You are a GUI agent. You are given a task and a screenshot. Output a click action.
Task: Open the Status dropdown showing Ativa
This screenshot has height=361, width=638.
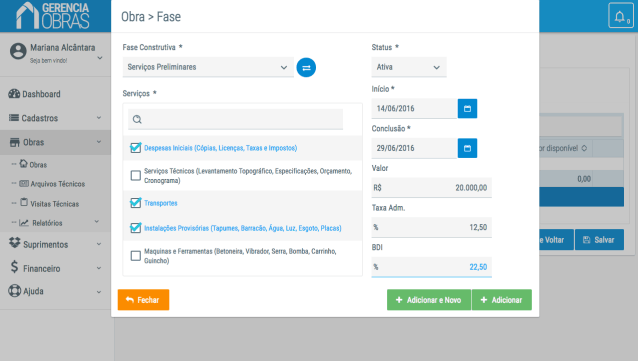coord(409,67)
